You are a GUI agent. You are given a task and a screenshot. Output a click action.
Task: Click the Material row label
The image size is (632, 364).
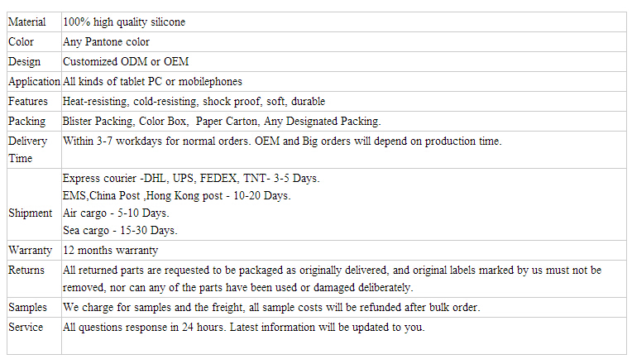27,22
